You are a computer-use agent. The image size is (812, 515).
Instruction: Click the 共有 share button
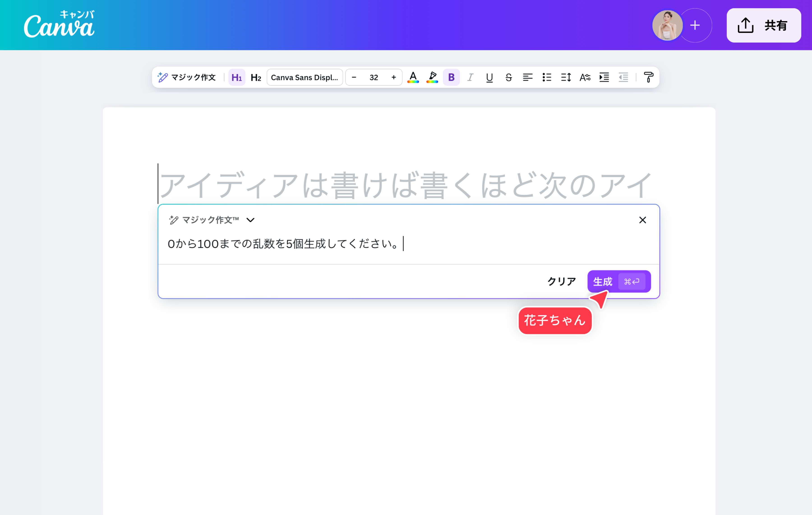(x=764, y=25)
